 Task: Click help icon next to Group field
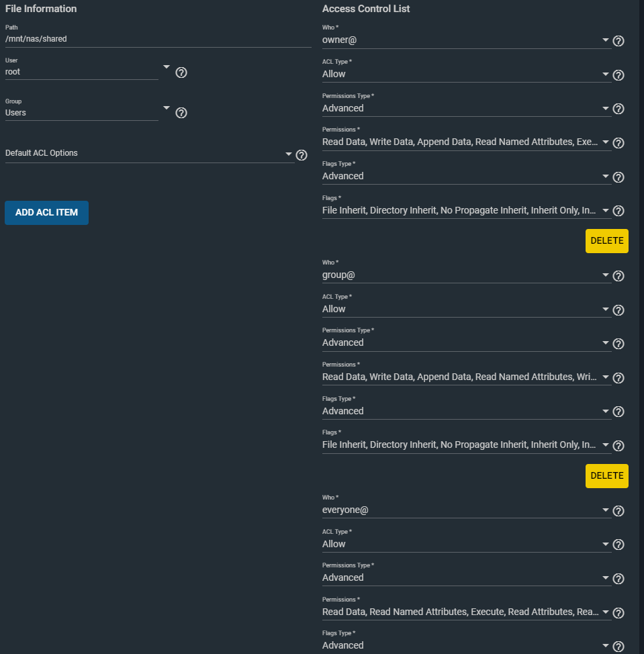point(181,113)
